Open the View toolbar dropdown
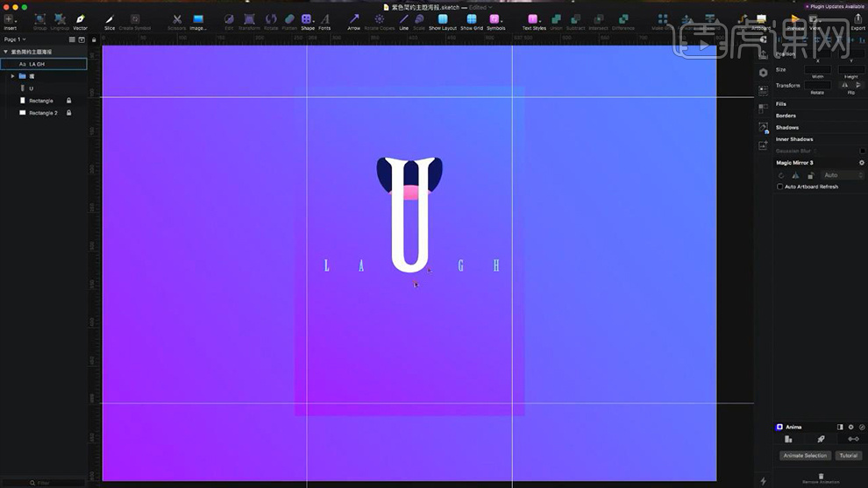 [815, 21]
